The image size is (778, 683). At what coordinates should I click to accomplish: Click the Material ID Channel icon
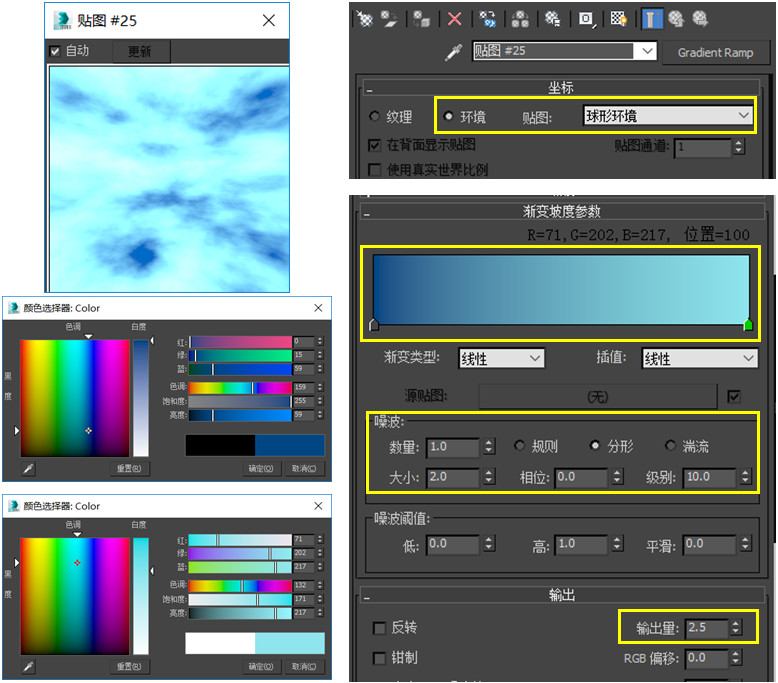pos(586,19)
